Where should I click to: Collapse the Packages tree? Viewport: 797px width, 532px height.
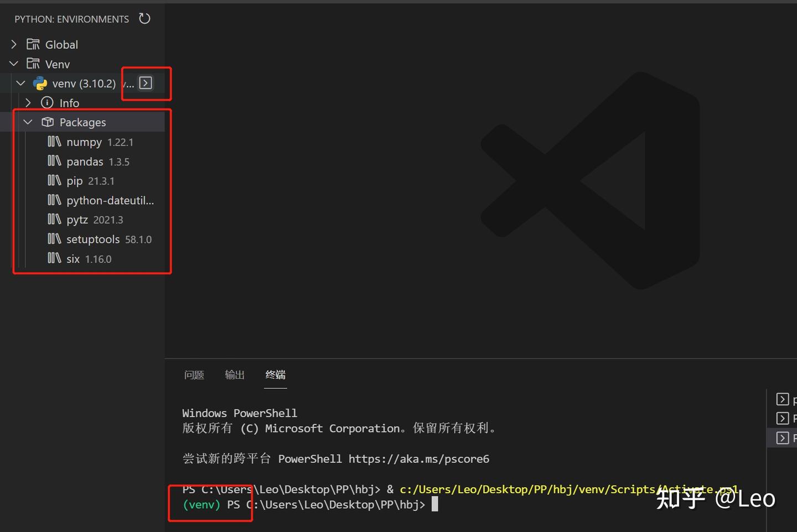pyautogui.click(x=28, y=122)
